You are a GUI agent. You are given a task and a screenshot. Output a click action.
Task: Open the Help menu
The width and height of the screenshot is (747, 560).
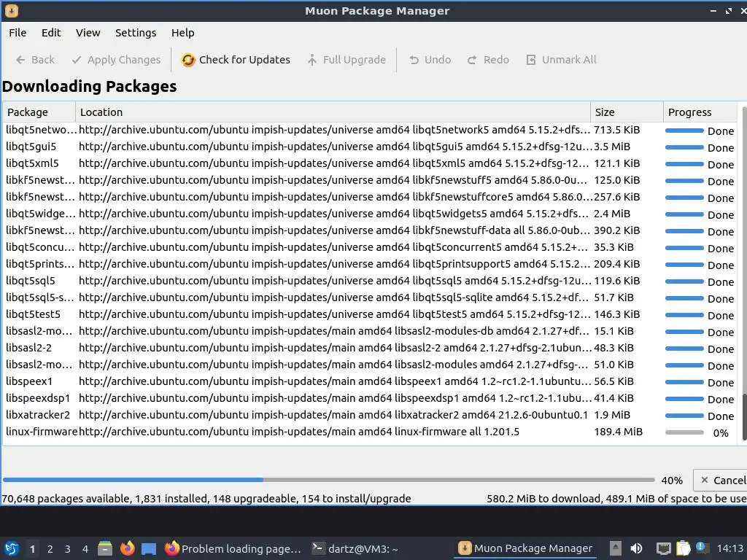tap(182, 33)
